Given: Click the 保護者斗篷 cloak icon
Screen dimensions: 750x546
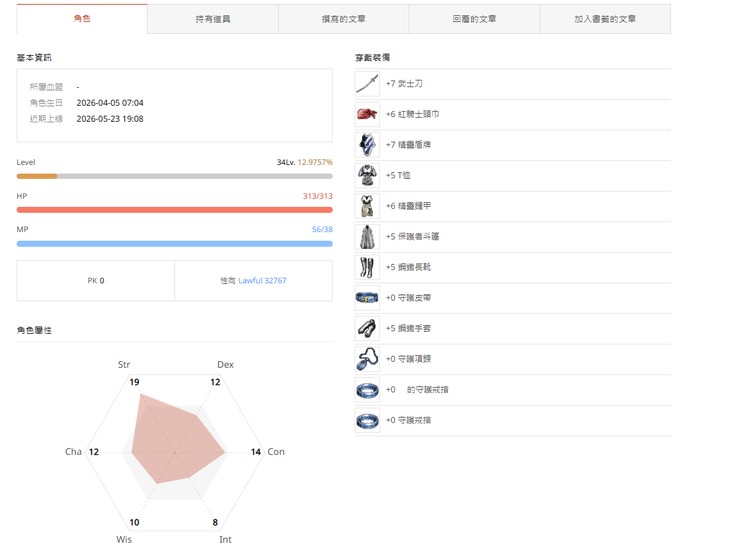Looking at the screenshot, I should pyautogui.click(x=367, y=237).
